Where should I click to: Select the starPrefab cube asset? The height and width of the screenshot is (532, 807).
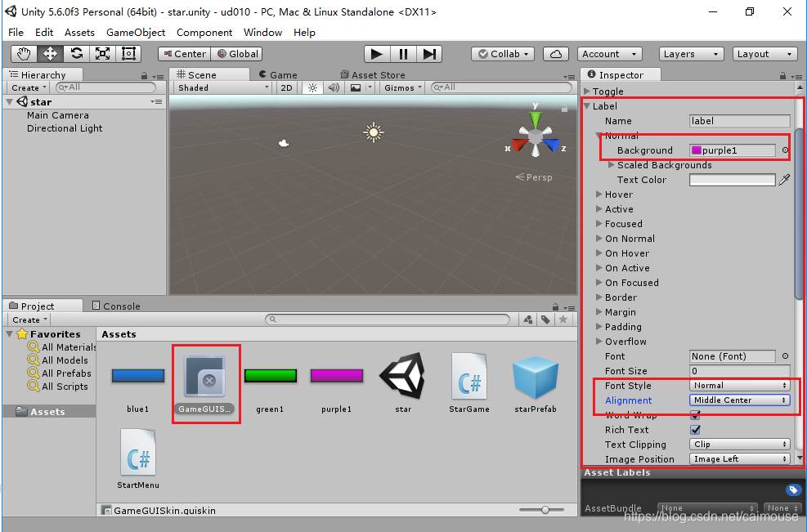coord(536,384)
